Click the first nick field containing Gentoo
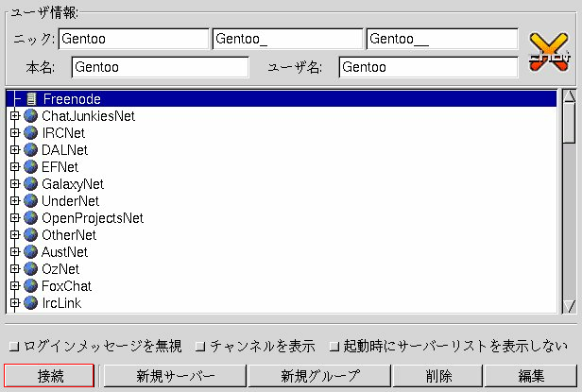 133,39
